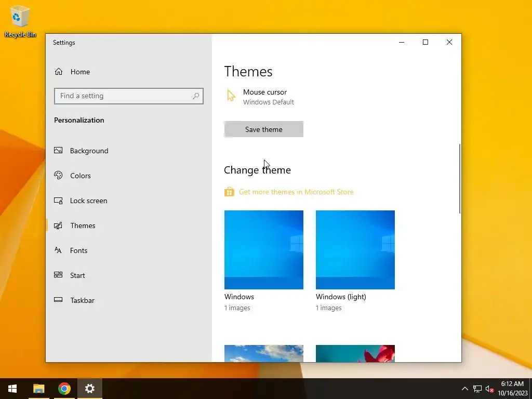
Task: Apply the Windows (light) theme thumbnail
Action: [x=355, y=250]
